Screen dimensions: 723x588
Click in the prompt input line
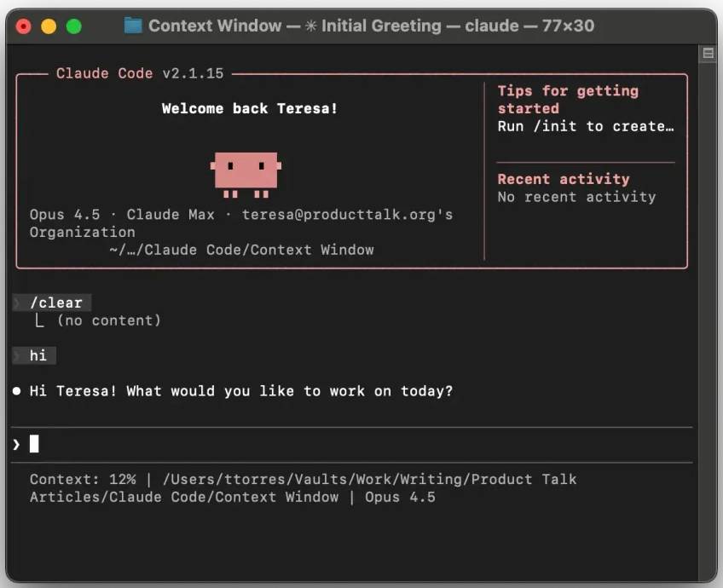(x=352, y=444)
